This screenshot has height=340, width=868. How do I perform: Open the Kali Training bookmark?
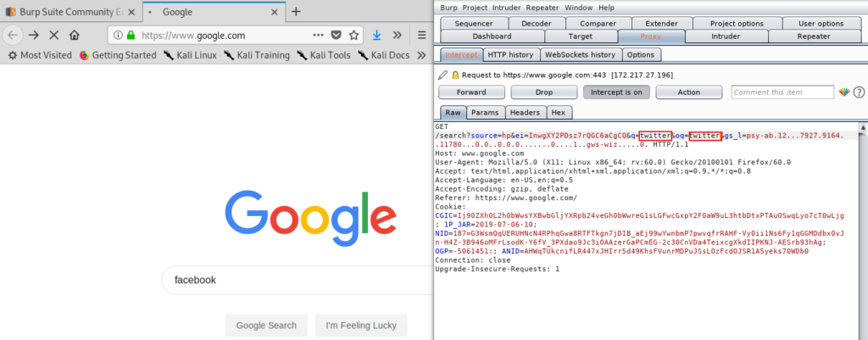257,55
